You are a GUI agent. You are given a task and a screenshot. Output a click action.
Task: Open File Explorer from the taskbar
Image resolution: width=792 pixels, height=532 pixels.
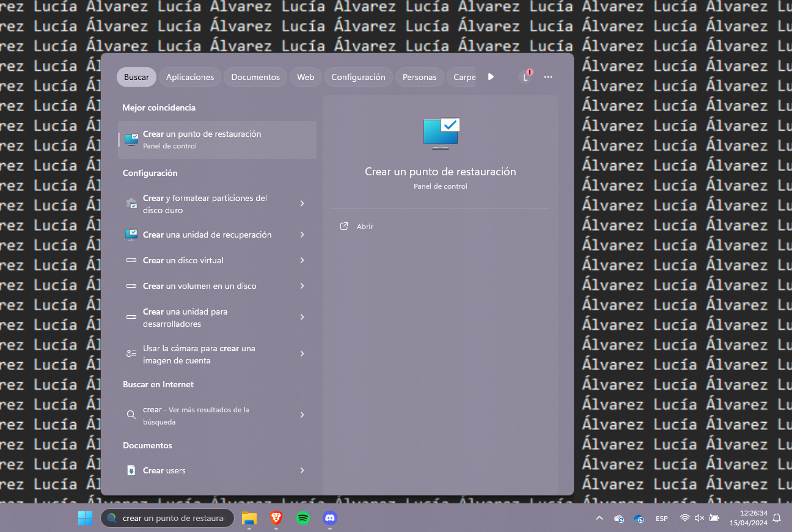coord(249,518)
